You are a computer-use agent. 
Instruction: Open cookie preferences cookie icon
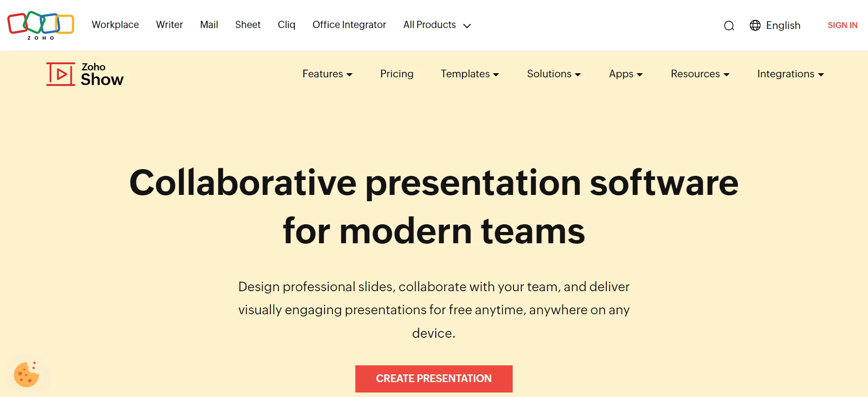point(26,374)
